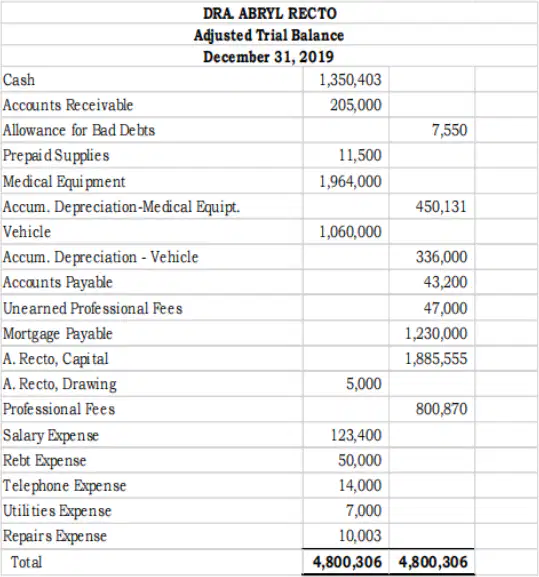Click the Unearned Professional Fees label cell

tap(152, 308)
